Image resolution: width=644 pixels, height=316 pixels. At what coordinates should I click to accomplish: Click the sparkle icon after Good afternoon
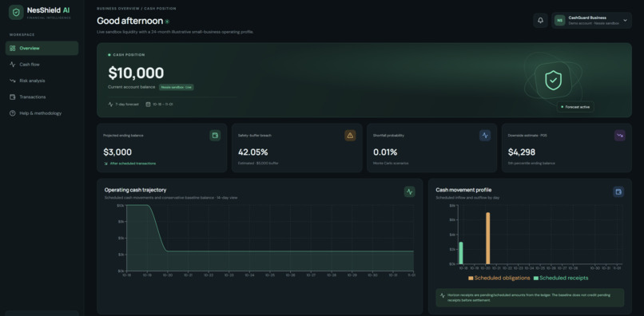tap(167, 22)
